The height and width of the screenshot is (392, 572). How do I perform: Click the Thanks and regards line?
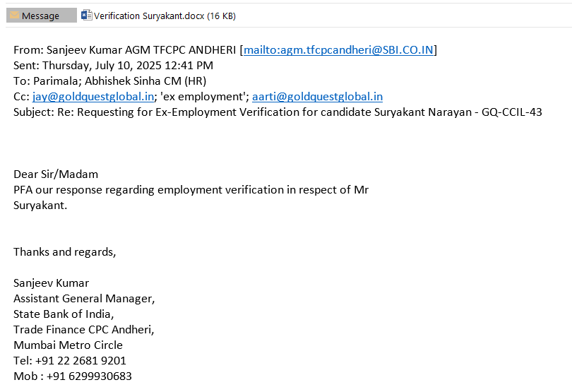click(x=64, y=251)
